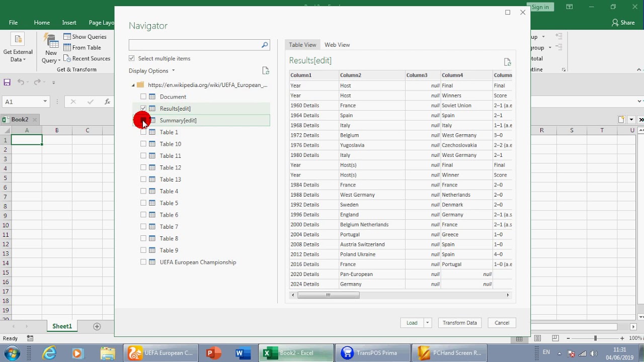The width and height of the screenshot is (644, 362).
Task: Uncheck the Results[edit] checkbox
Action: [143, 109]
